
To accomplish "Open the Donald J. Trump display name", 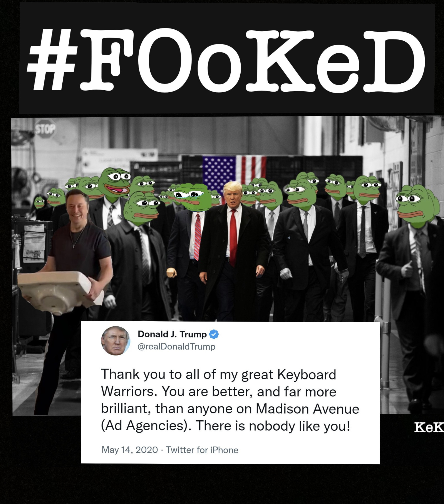I will point(172,334).
